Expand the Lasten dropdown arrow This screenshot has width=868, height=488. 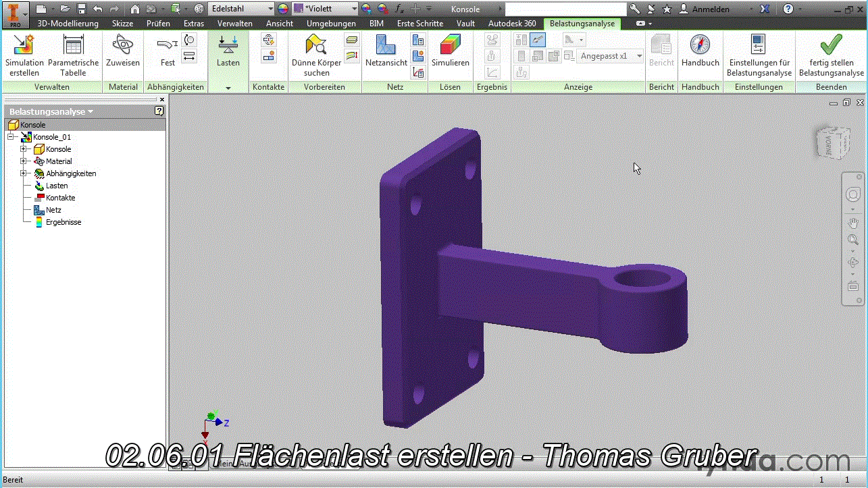[228, 88]
